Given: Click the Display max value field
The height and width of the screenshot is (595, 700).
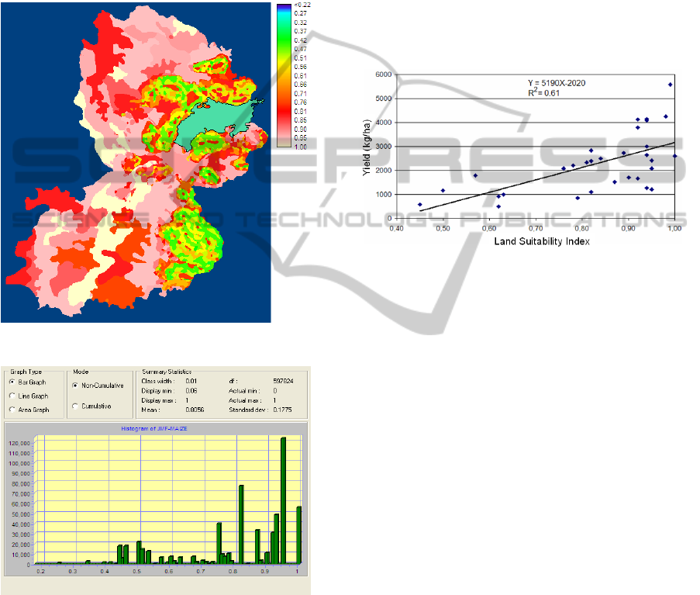Looking at the screenshot, I should [x=188, y=398].
